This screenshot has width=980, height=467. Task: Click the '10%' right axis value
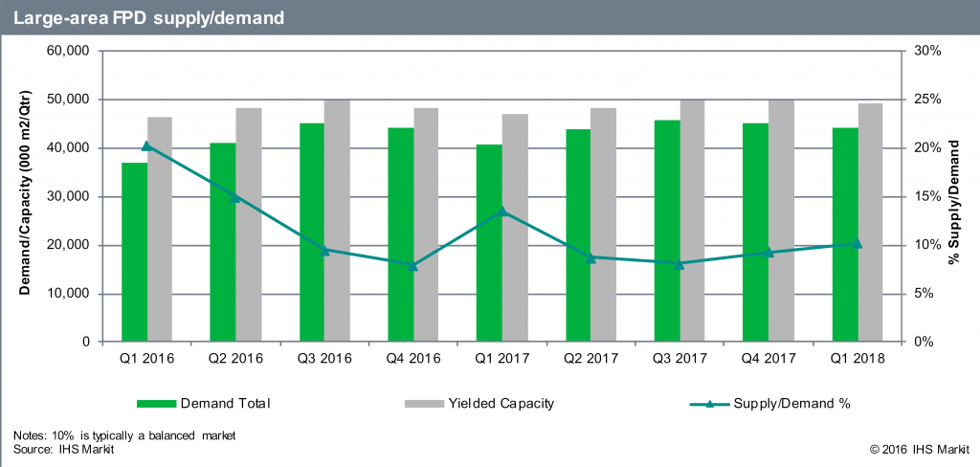(928, 245)
